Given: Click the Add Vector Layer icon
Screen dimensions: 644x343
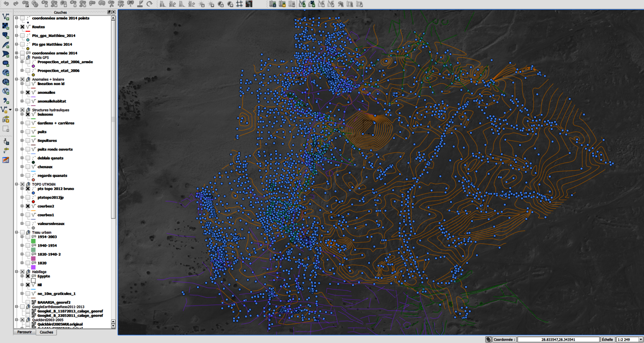Looking at the screenshot, I should [x=6, y=17].
